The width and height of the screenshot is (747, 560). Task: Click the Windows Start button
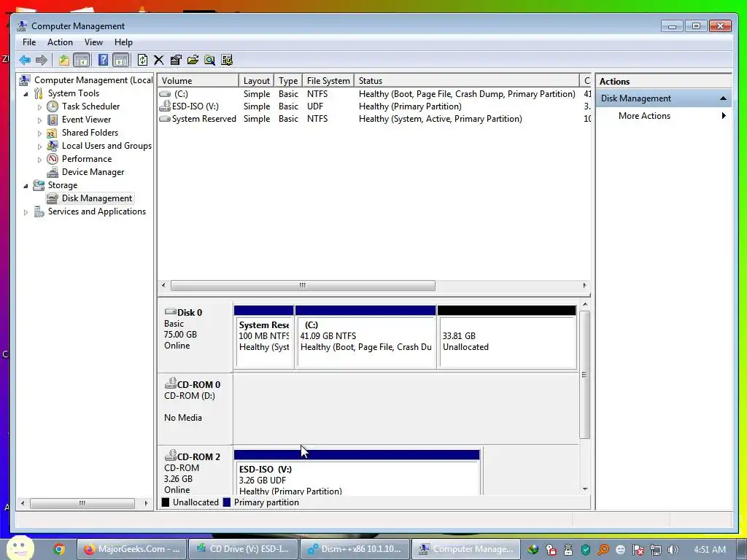pyautogui.click(x=20, y=548)
